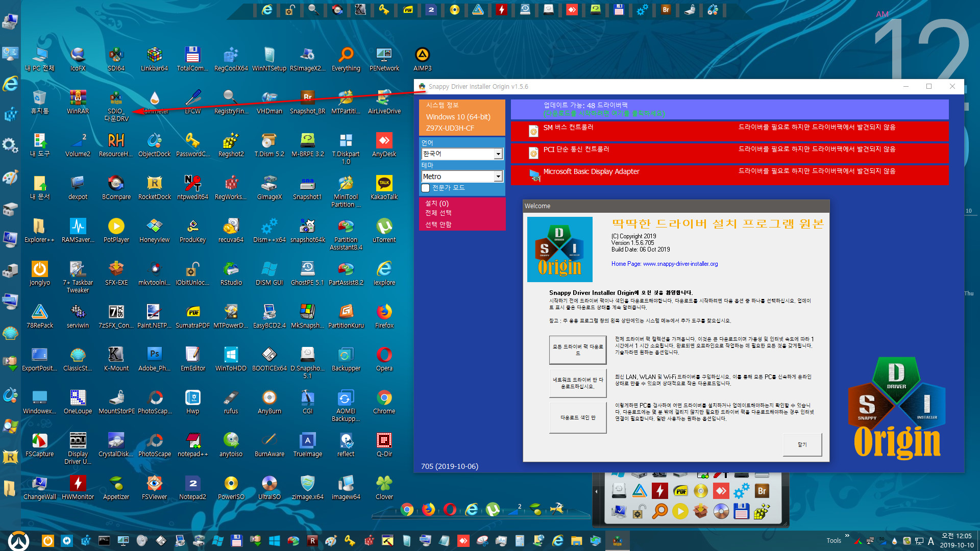
Task: Select the PCI 단순 통신 컨트롤러 driver row
Action: point(730,153)
